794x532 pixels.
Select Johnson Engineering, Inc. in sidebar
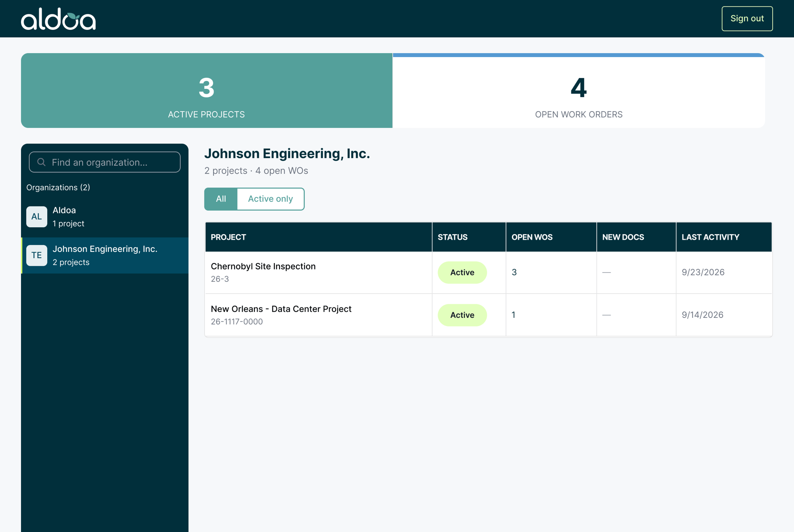point(105,255)
